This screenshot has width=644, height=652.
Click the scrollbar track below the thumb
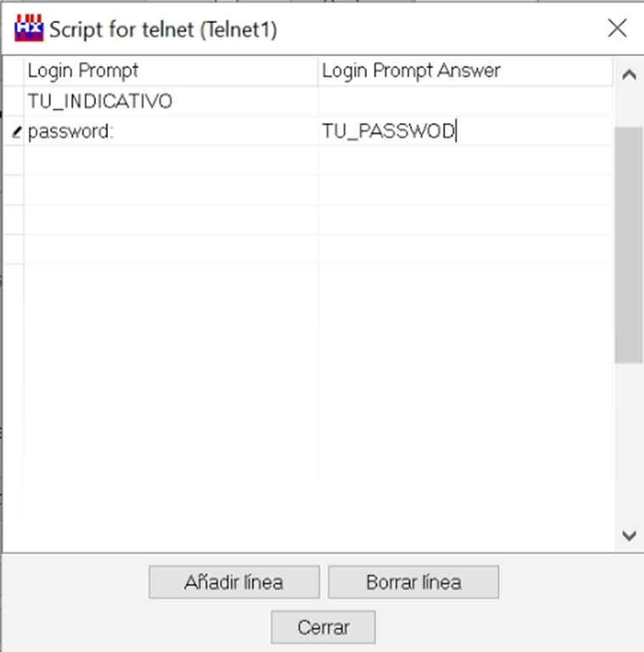point(629,441)
